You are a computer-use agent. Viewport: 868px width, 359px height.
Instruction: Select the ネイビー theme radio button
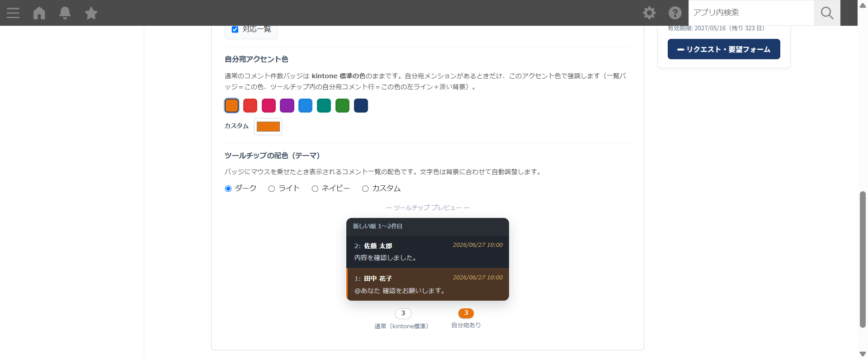[315, 189]
